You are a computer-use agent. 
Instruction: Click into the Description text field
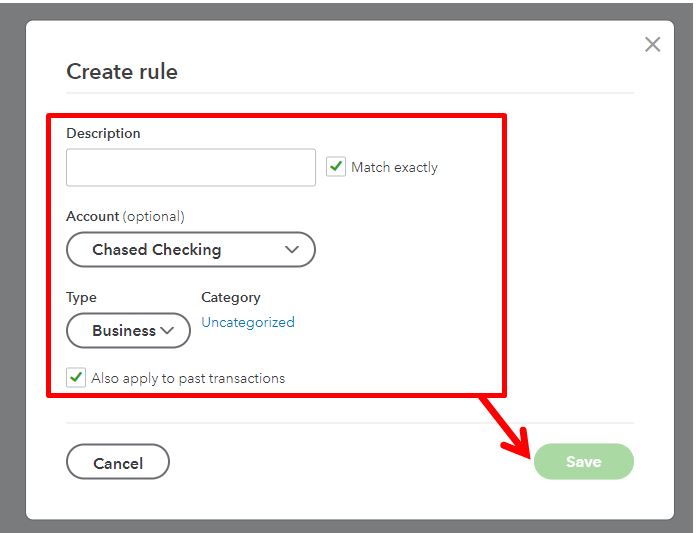pyautogui.click(x=191, y=168)
